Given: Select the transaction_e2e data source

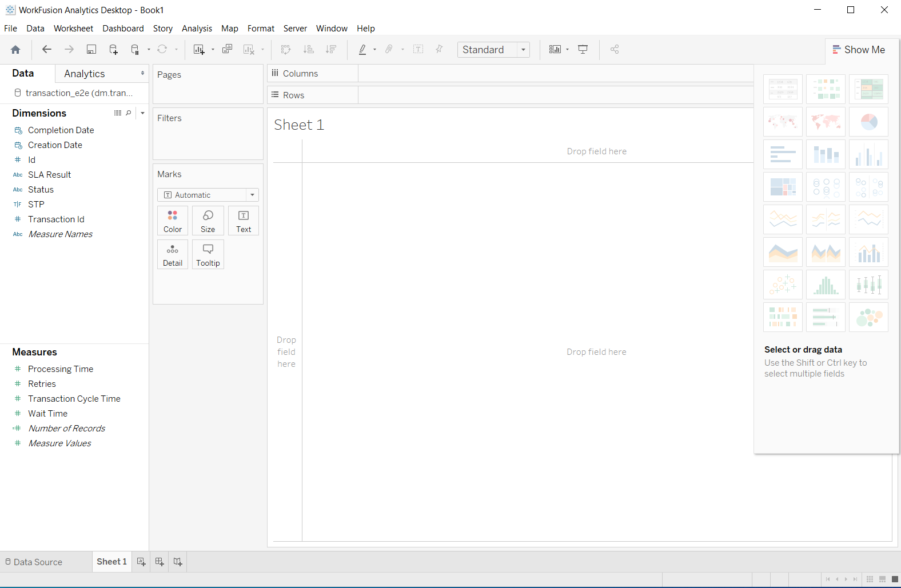Looking at the screenshot, I should [73, 93].
